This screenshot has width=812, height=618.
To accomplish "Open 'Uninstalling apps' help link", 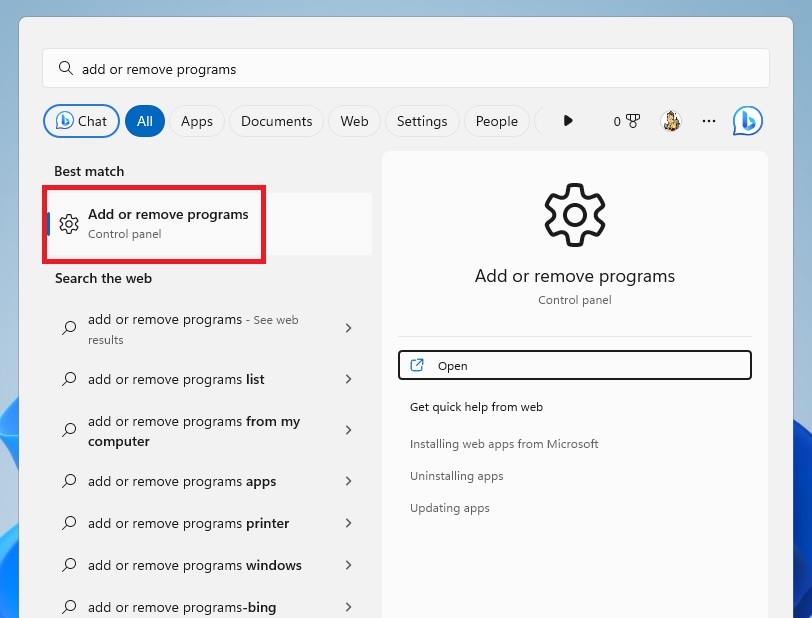I will tap(456, 476).
